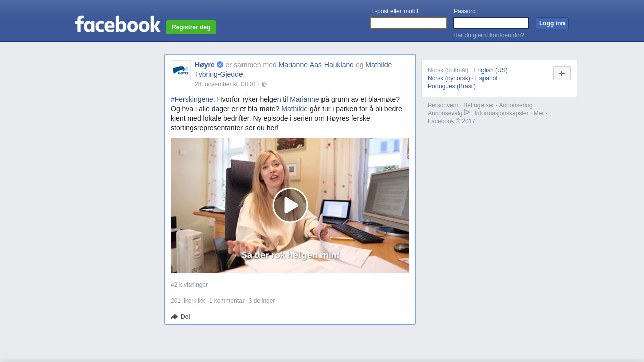Open the forgotten account link

click(489, 35)
